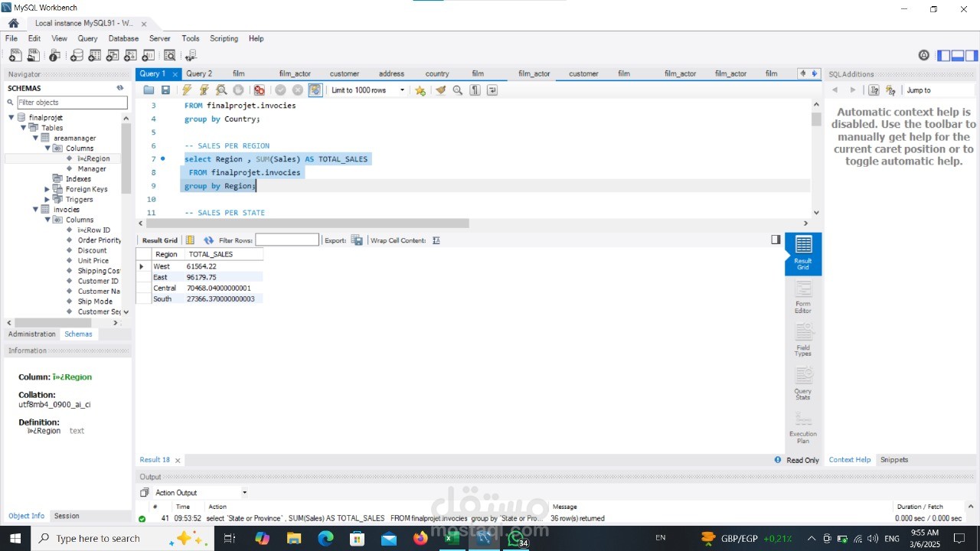
Task: Collapse the areamanager table
Action: 35,138
